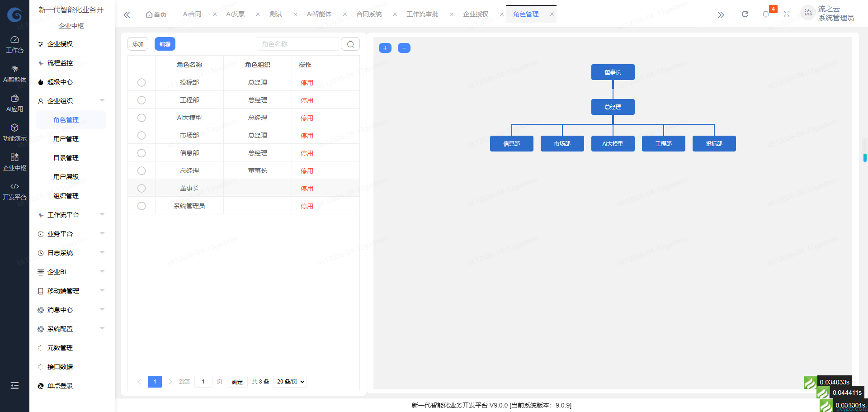This screenshot has height=412, width=868.
Task: Select the radio button for 系统管理员 row
Action: (x=141, y=206)
